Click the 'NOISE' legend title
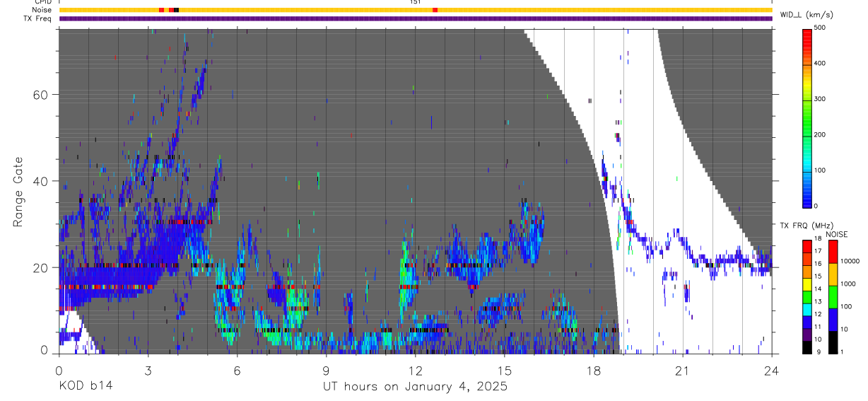The width and height of the screenshot is (868, 401). [x=836, y=235]
